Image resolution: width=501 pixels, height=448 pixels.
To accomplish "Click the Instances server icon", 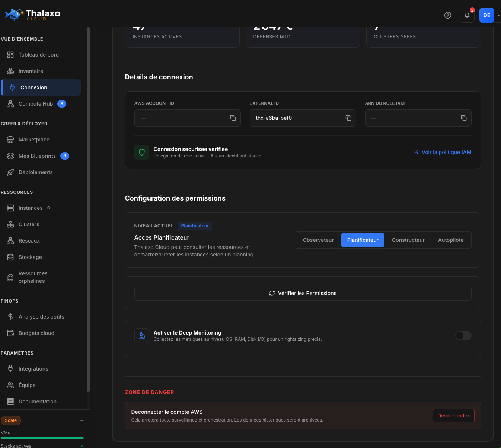I will (10, 208).
